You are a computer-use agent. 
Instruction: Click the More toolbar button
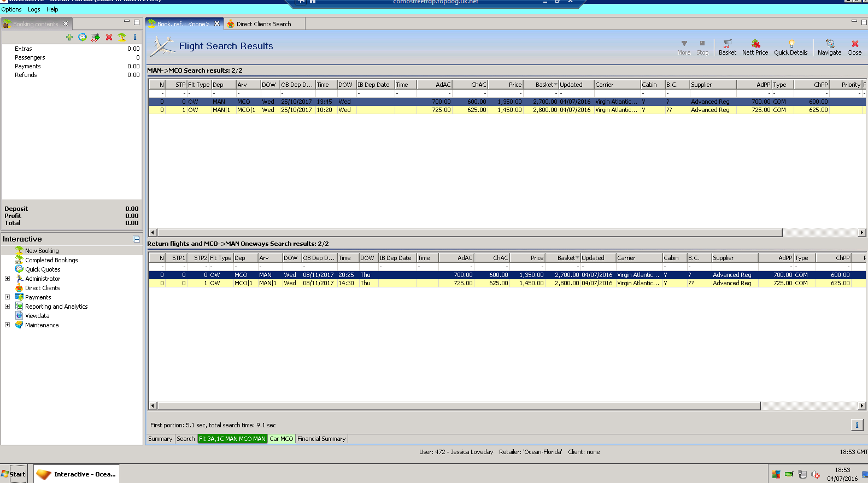(x=684, y=48)
